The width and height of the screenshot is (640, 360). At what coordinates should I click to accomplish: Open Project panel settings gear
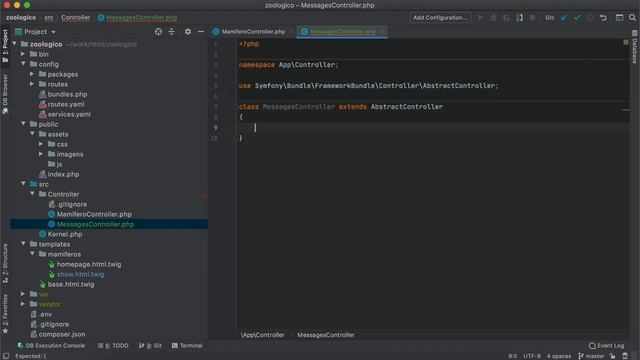[x=188, y=31]
